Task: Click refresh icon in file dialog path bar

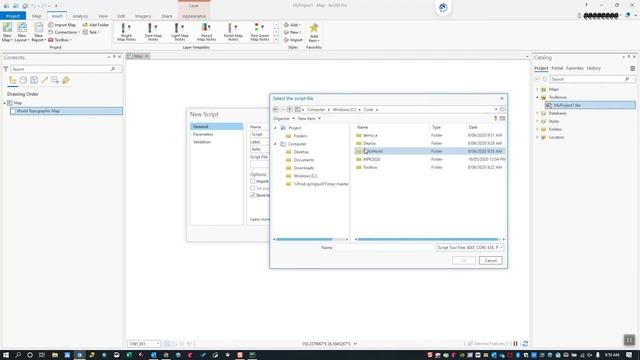Action: point(502,109)
